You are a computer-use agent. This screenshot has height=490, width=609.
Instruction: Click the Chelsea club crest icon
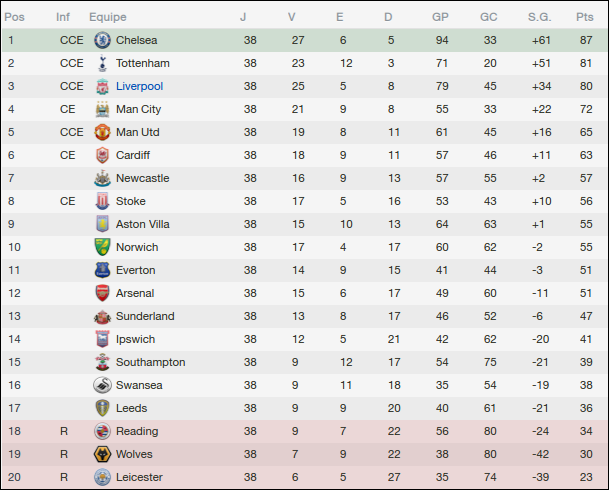click(x=101, y=40)
